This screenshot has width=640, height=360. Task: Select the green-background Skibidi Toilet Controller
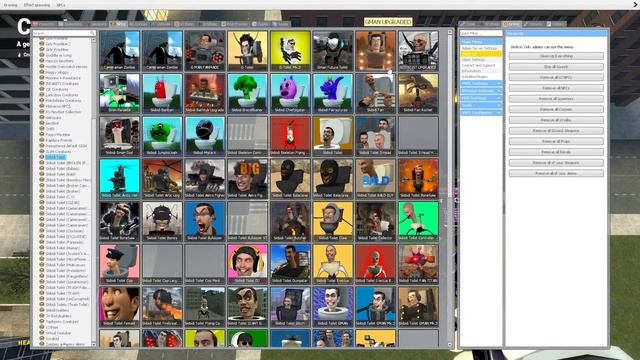coord(418,221)
